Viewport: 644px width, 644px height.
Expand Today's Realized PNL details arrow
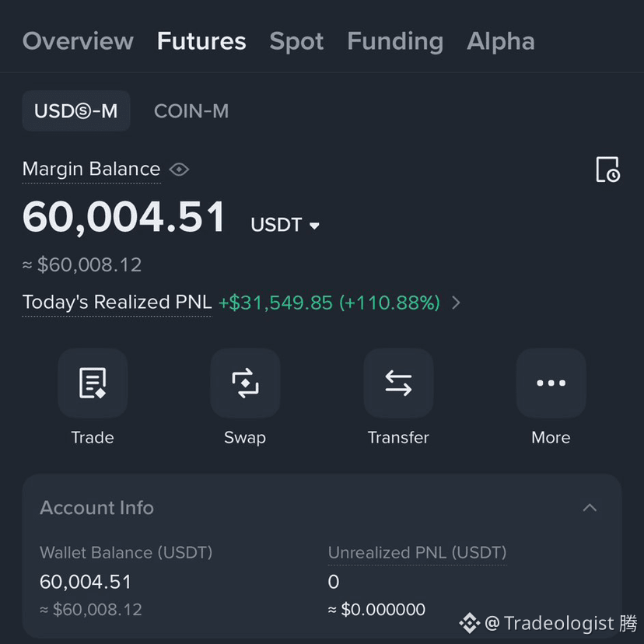[456, 303]
